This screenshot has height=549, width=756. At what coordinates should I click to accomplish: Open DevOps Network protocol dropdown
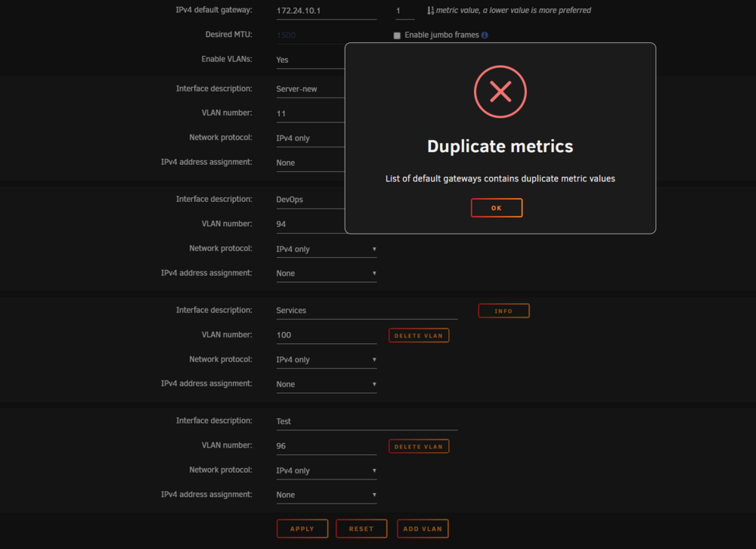pyautogui.click(x=327, y=249)
